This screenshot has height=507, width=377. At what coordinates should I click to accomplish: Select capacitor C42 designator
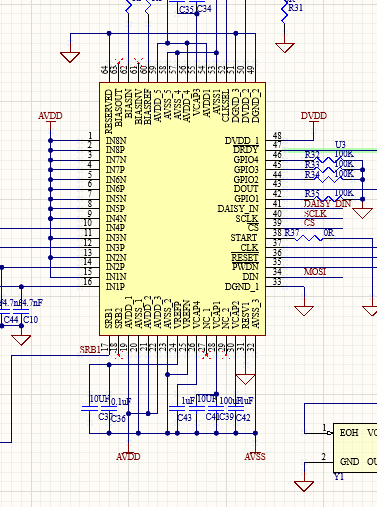click(243, 417)
